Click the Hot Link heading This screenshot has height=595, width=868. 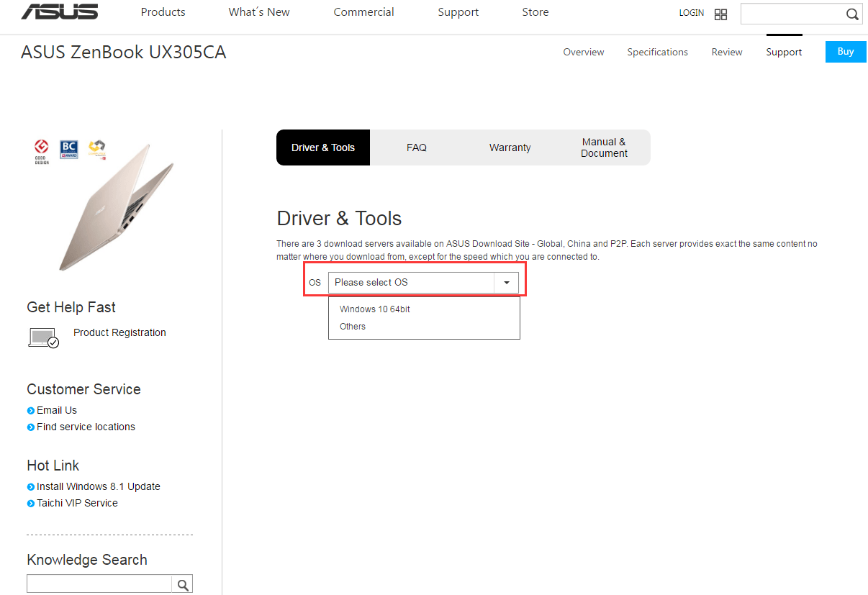53,465
